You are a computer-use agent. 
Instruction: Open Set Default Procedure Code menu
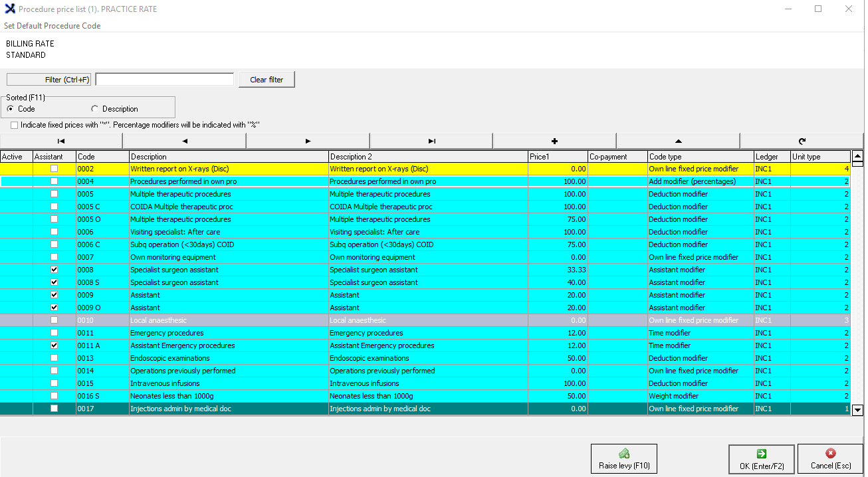point(53,26)
